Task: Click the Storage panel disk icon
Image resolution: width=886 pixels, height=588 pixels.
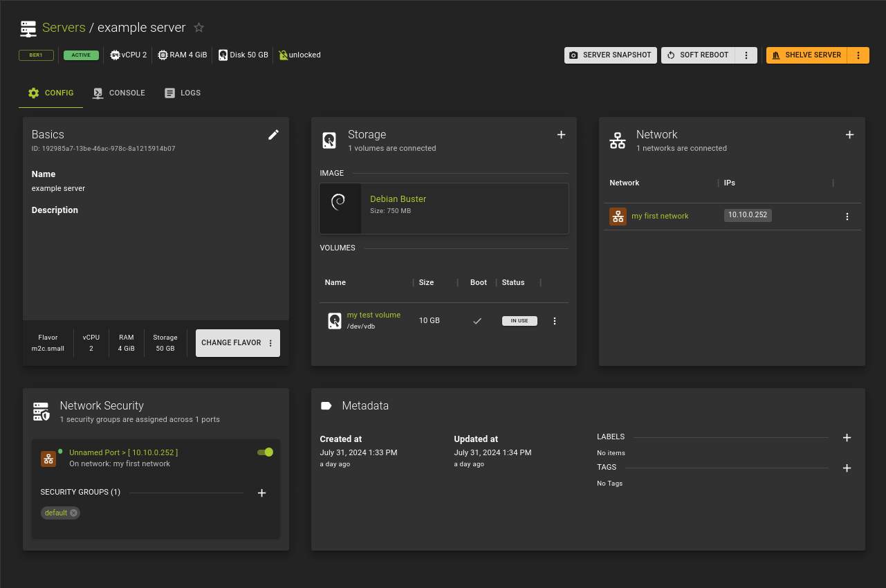Action: (x=330, y=140)
